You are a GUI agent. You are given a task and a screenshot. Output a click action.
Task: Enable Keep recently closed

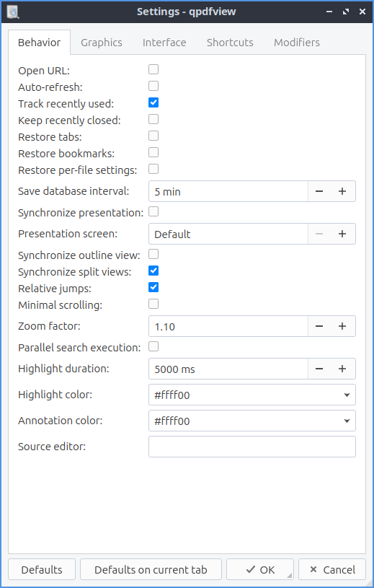click(153, 119)
